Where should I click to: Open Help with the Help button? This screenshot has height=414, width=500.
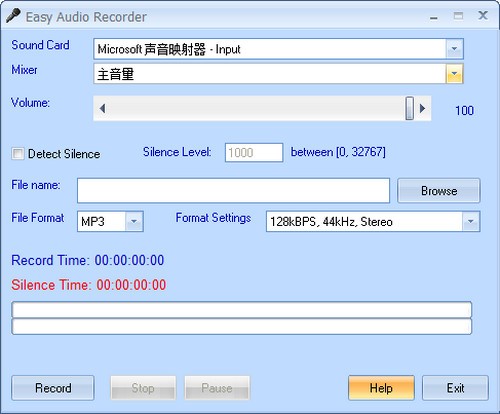point(381,388)
